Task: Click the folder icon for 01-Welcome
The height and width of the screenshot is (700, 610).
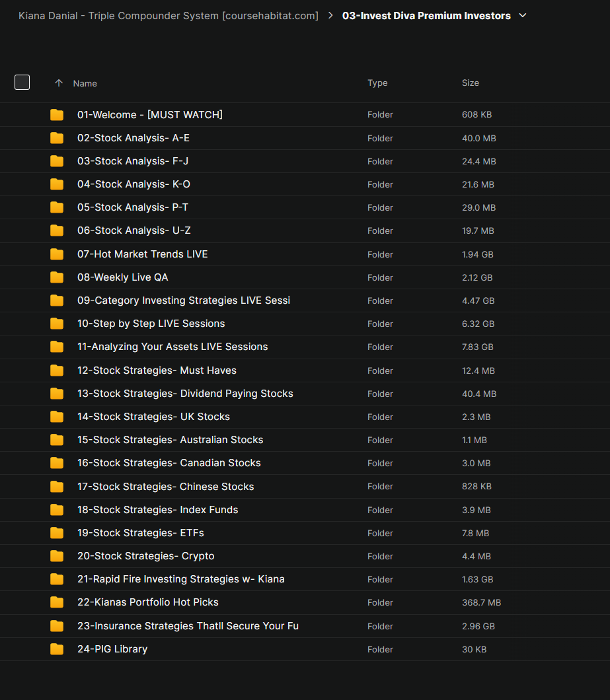Action: point(57,115)
